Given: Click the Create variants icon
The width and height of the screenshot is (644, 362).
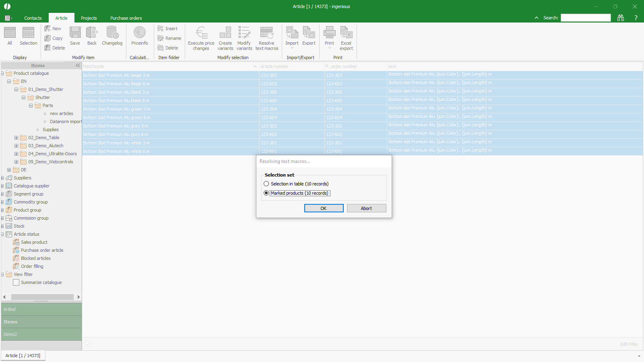Looking at the screenshot, I should pos(225,33).
